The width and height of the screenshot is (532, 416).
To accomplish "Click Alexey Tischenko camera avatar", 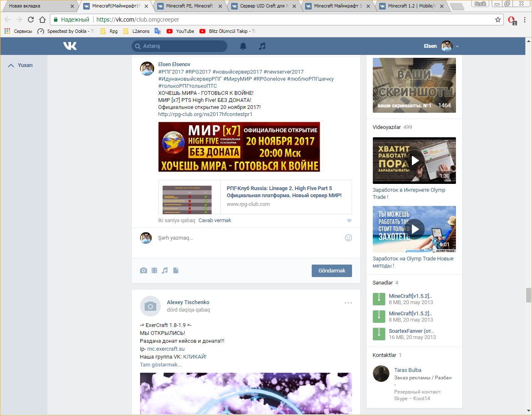I will [x=150, y=307].
